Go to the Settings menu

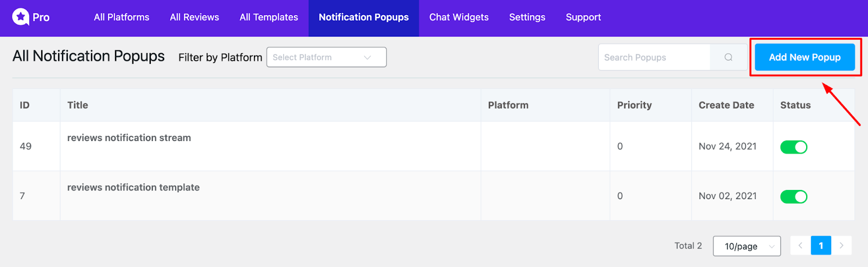527,17
